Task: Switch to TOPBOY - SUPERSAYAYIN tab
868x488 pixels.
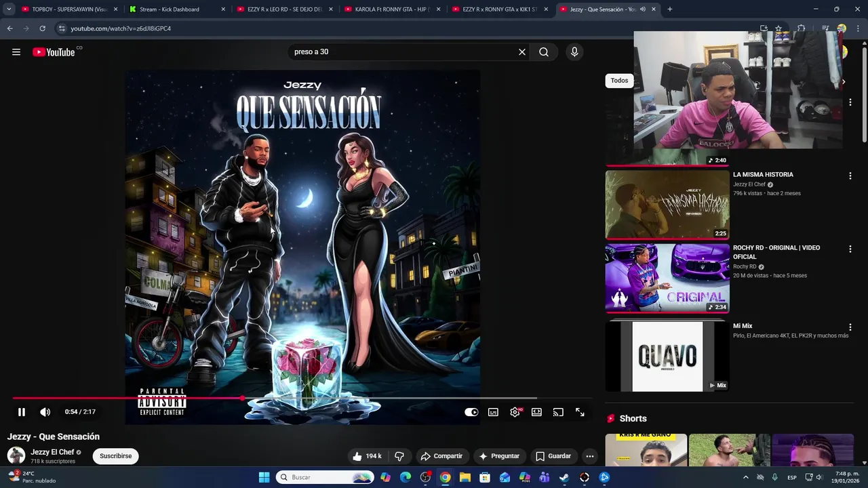Action: click(69, 9)
